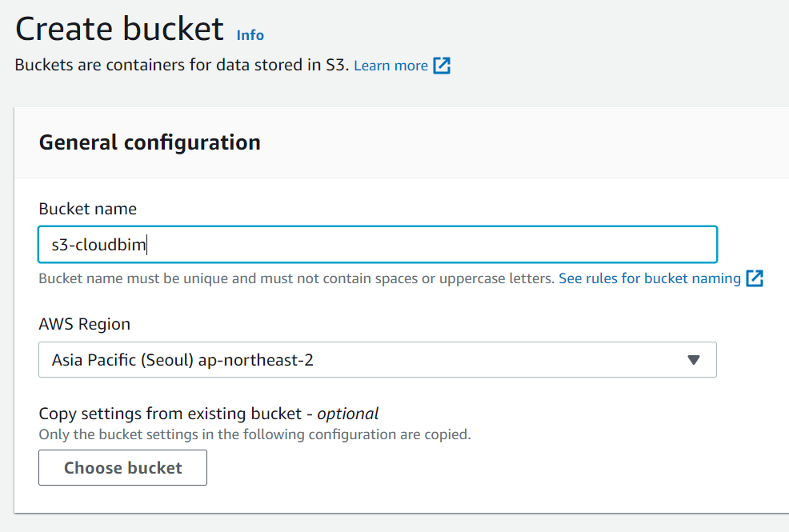Viewport: 789px width, 532px height.
Task: Click the S3 word in the description
Action: pos(338,66)
